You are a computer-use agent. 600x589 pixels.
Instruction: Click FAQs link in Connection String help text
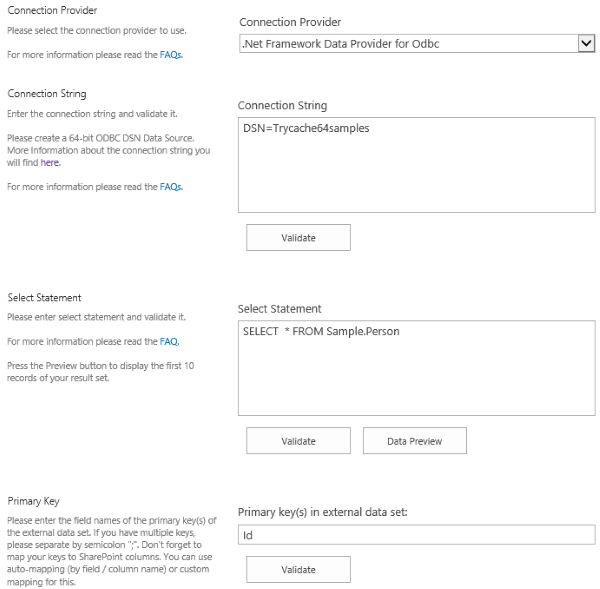tap(171, 187)
